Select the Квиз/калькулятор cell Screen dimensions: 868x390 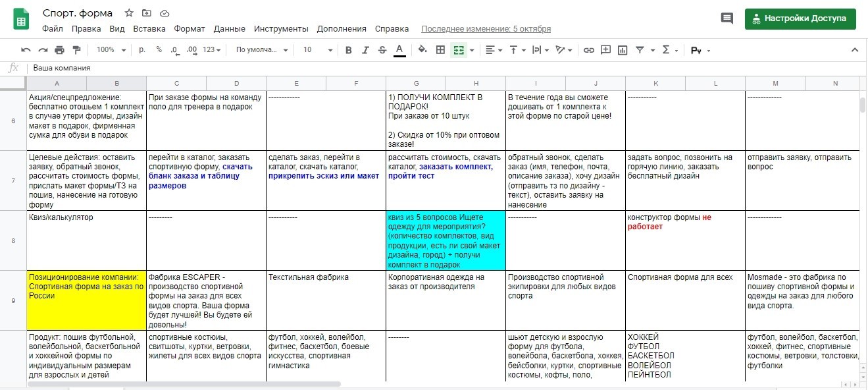[x=86, y=240]
